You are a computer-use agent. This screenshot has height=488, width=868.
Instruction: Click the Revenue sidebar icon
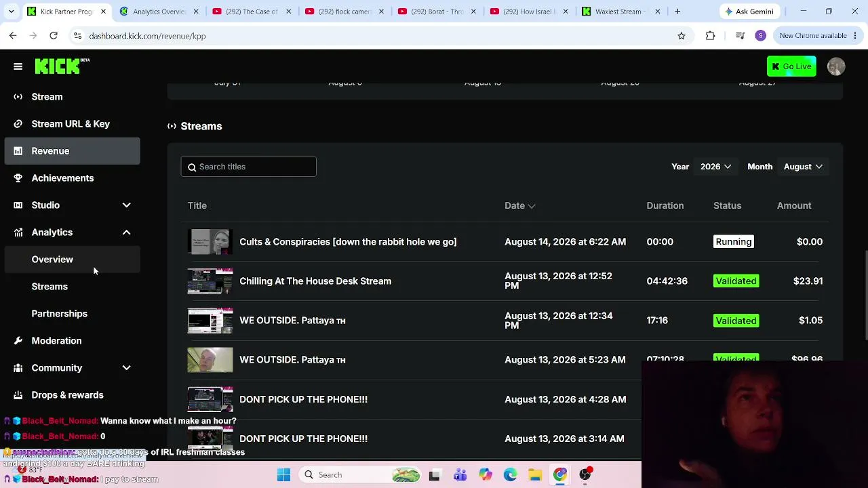coord(18,151)
